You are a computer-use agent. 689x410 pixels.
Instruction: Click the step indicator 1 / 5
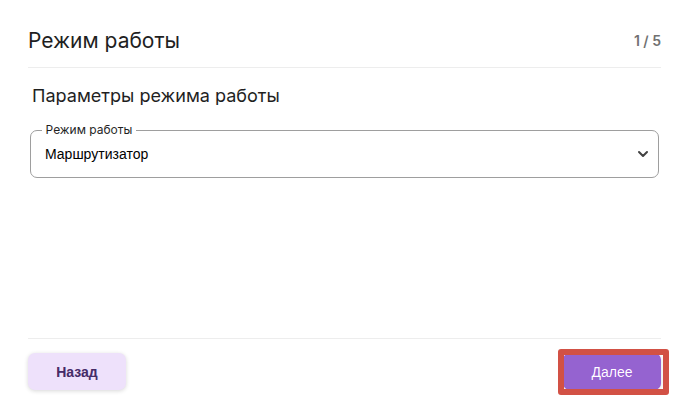click(x=646, y=41)
